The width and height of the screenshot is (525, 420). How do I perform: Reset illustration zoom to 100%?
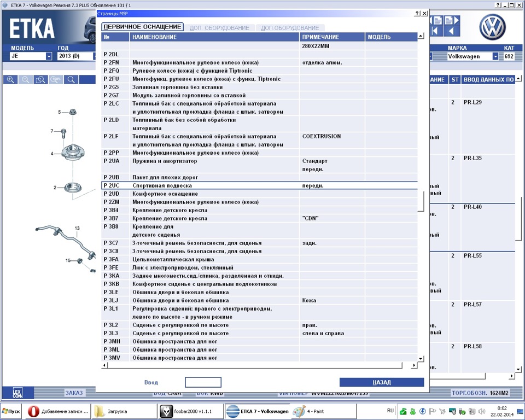tap(56, 79)
